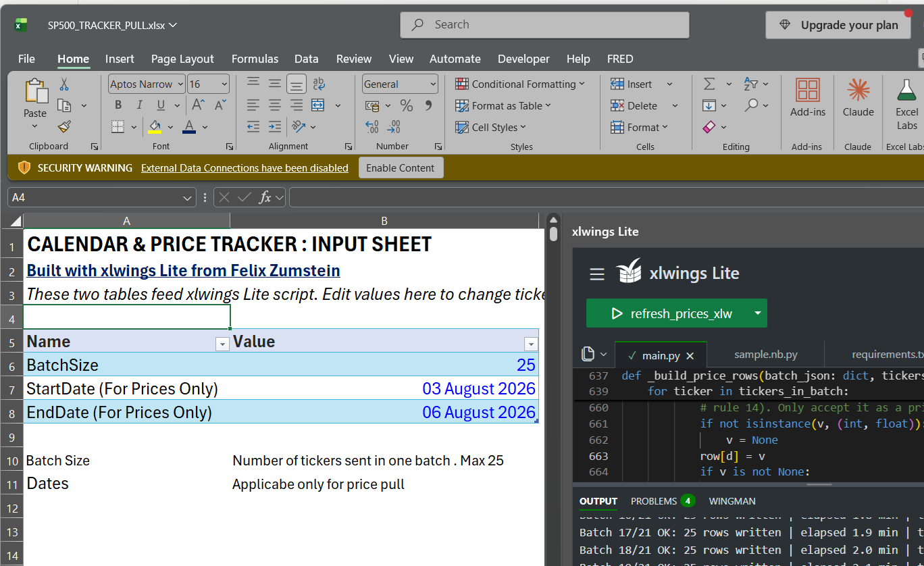Image resolution: width=924 pixels, height=566 pixels.
Task: Click the AutoSum sigma icon
Action: click(x=709, y=84)
